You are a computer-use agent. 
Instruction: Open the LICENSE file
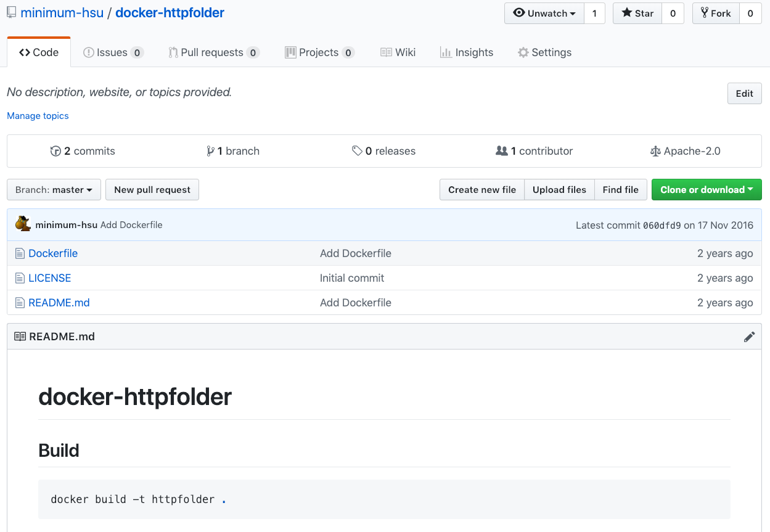click(x=50, y=278)
